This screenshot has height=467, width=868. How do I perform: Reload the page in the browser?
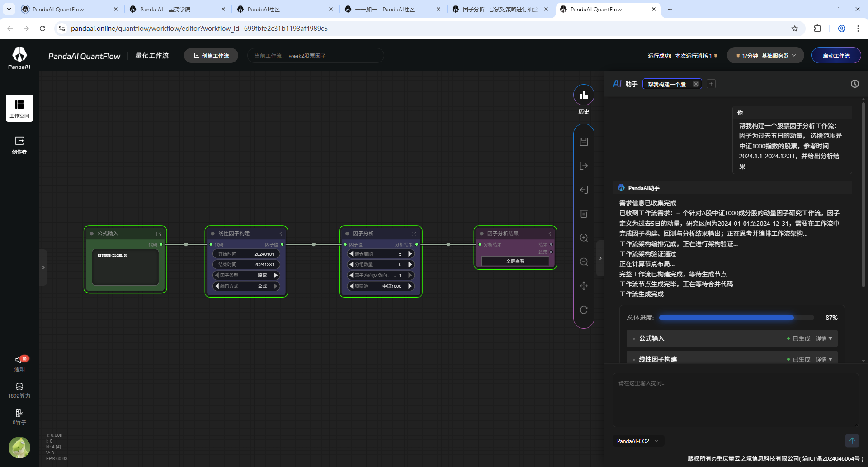click(x=42, y=29)
